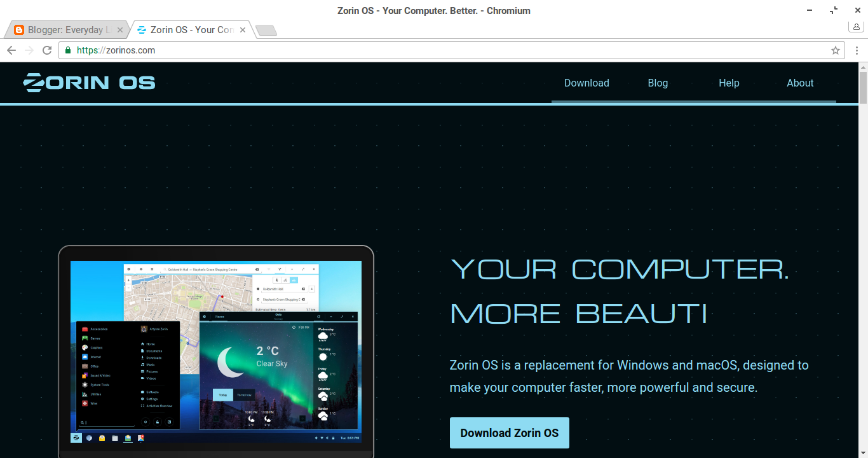View site info via the green padlock

[x=68, y=50]
